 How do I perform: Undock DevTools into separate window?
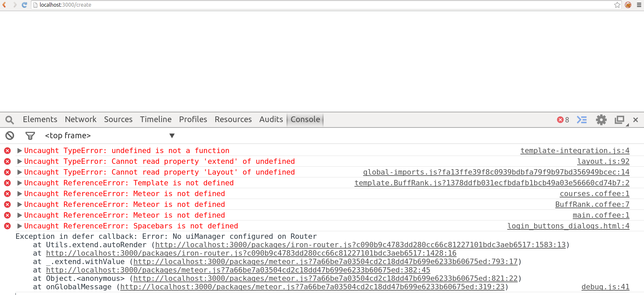[x=620, y=120]
